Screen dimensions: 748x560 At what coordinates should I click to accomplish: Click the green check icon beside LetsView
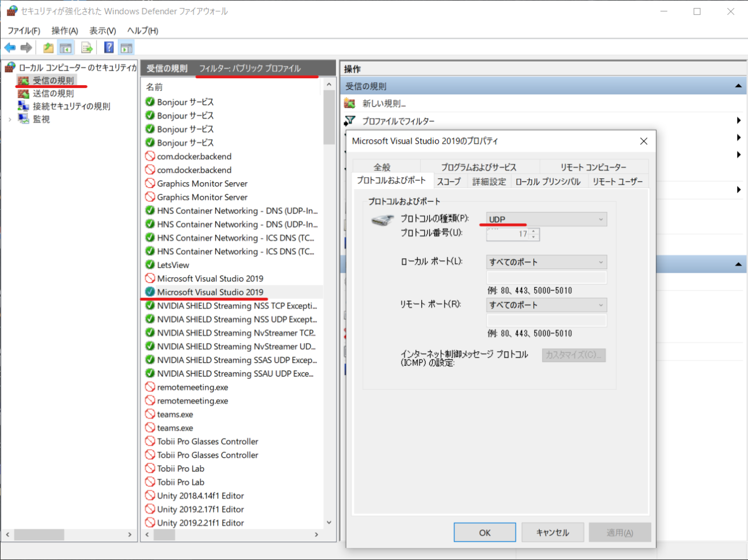[x=150, y=264]
